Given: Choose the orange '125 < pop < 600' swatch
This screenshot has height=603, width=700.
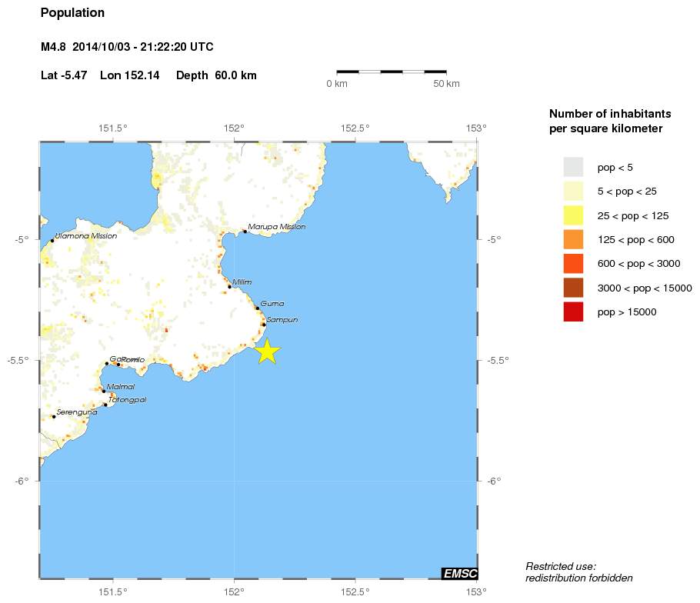Looking at the screenshot, I should (x=573, y=239).
